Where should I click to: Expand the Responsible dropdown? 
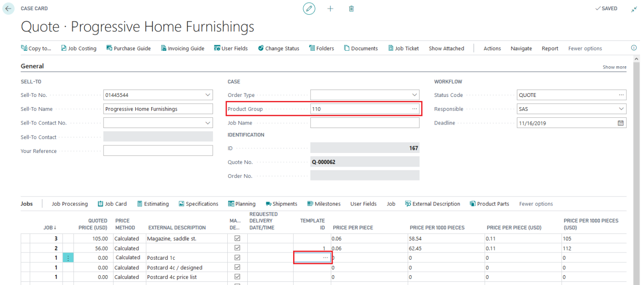[x=621, y=109]
